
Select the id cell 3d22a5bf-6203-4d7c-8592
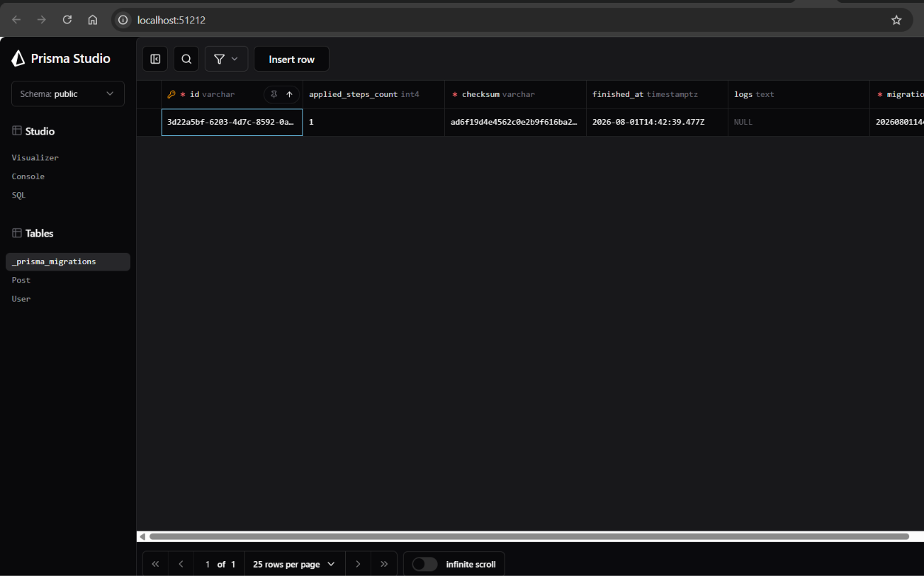(232, 122)
